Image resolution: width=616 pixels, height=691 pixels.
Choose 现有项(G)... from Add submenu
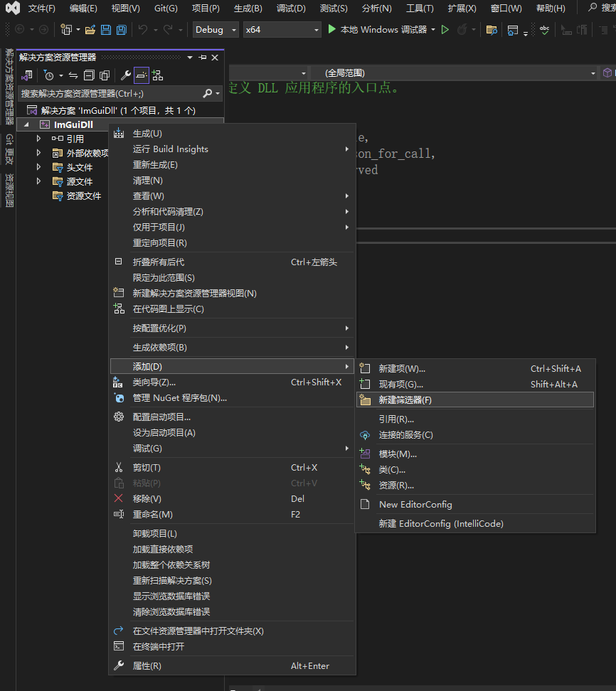(475, 385)
